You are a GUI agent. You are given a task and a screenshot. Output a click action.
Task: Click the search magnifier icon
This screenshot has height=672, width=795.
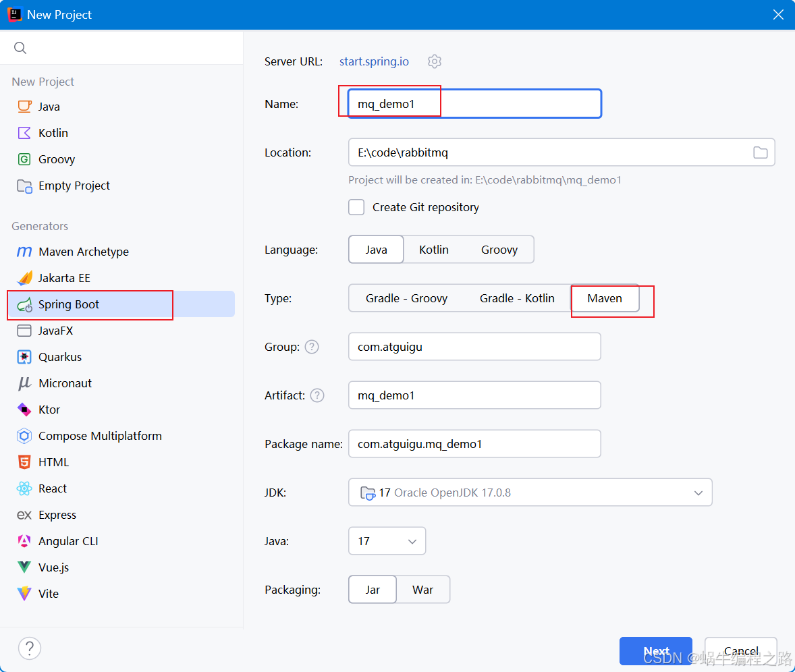coord(20,48)
